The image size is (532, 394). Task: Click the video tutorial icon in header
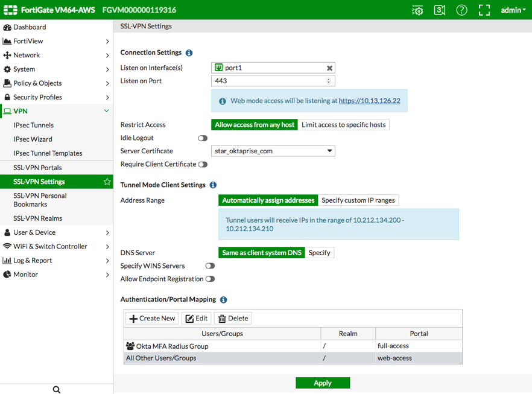click(440, 10)
